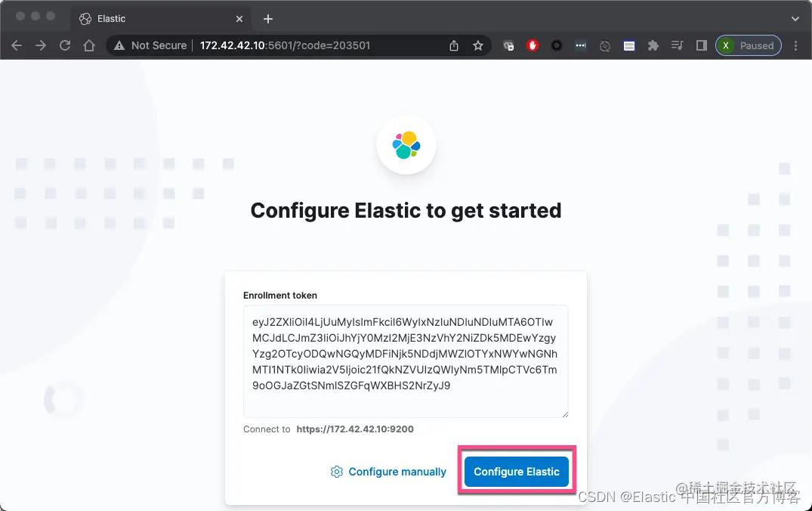This screenshot has height=511, width=812.
Task: Toggle the browser side panel icon
Action: tap(701, 45)
